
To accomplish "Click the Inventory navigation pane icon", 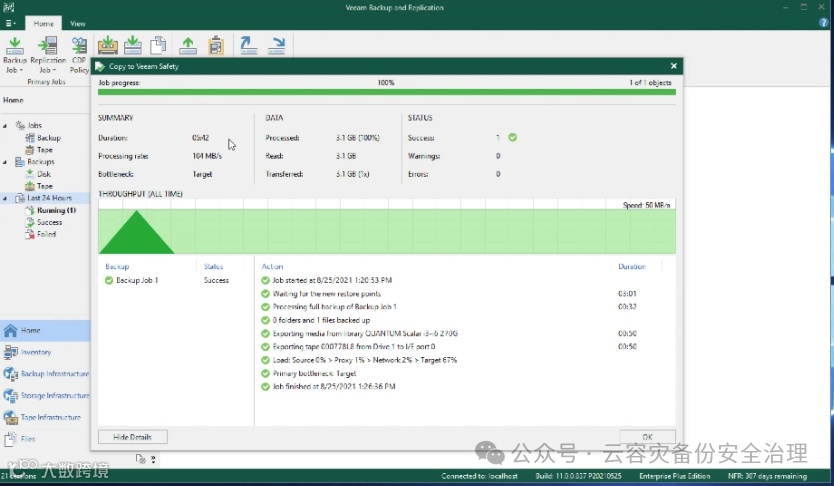I will click(x=10, y=352).
